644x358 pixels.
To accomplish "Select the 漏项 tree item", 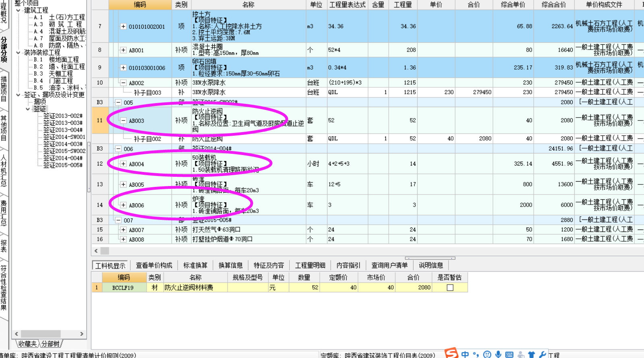I will [x=40, y=102].
